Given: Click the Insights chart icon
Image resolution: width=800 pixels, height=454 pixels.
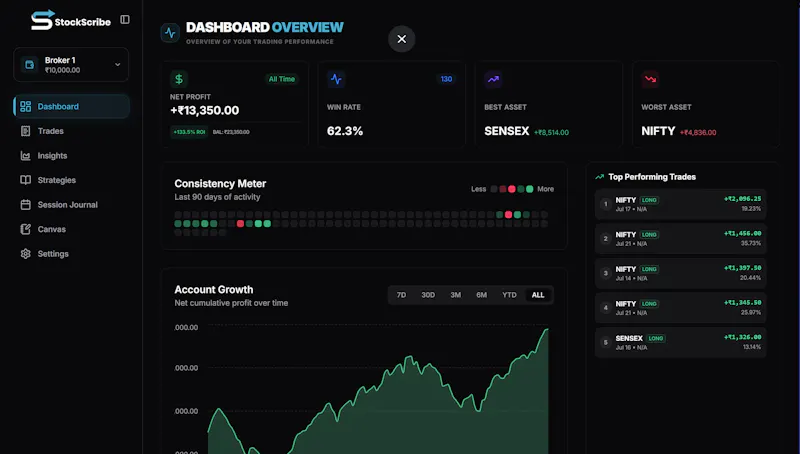Looking at the screenshot, I should (x=26, y=156).
